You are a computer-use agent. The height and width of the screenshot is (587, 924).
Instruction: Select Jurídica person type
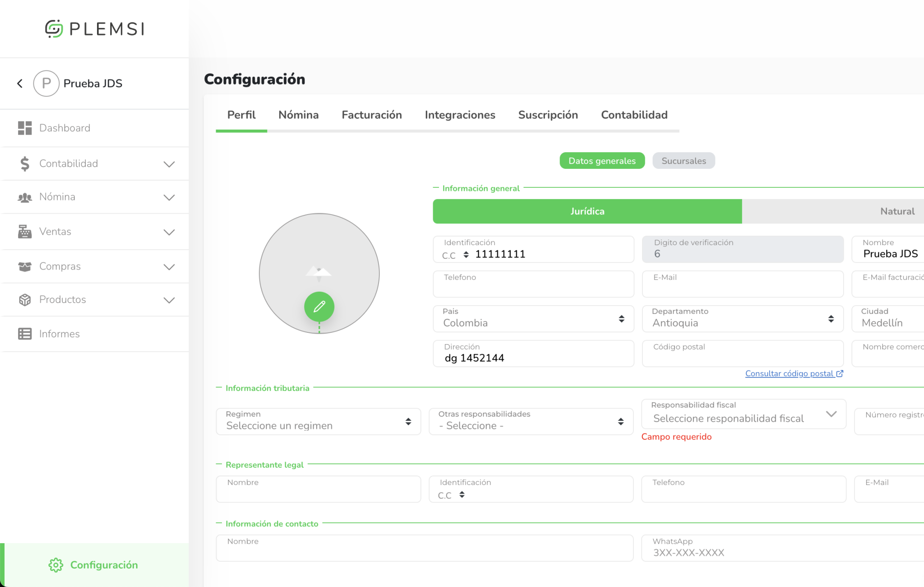587,211
